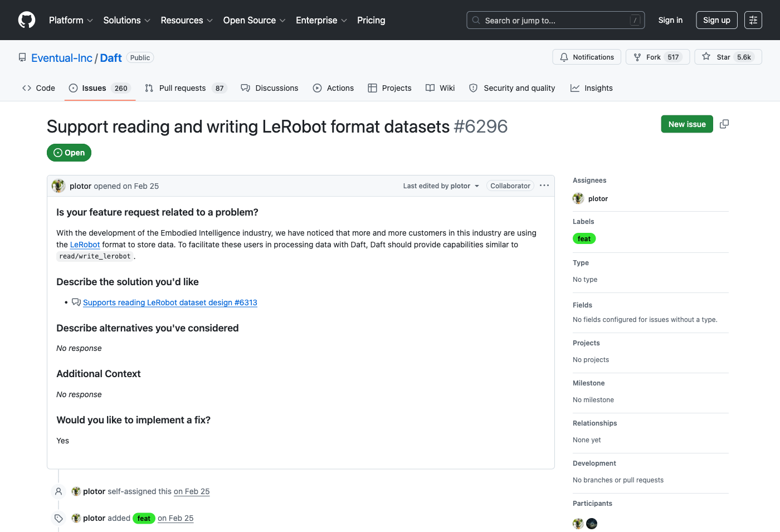Click the Pull requests count 87
This screenshot has width=780, height=532.
point(220,88)
